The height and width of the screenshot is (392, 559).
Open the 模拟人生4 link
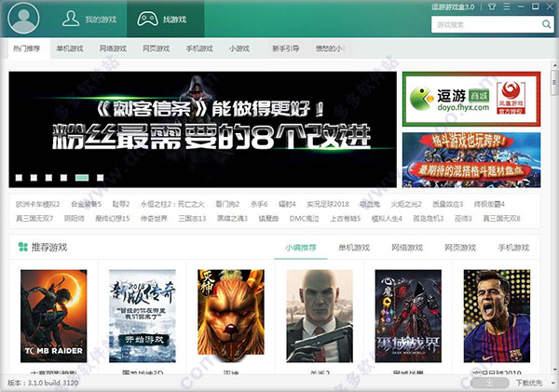(x=387, y=218)
